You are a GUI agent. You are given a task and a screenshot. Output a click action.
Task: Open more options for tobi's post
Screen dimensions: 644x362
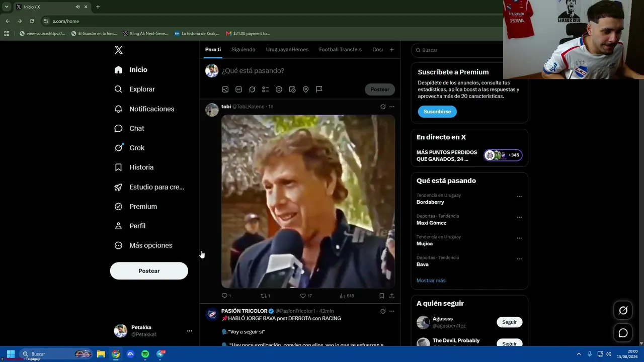pos(392,107)
